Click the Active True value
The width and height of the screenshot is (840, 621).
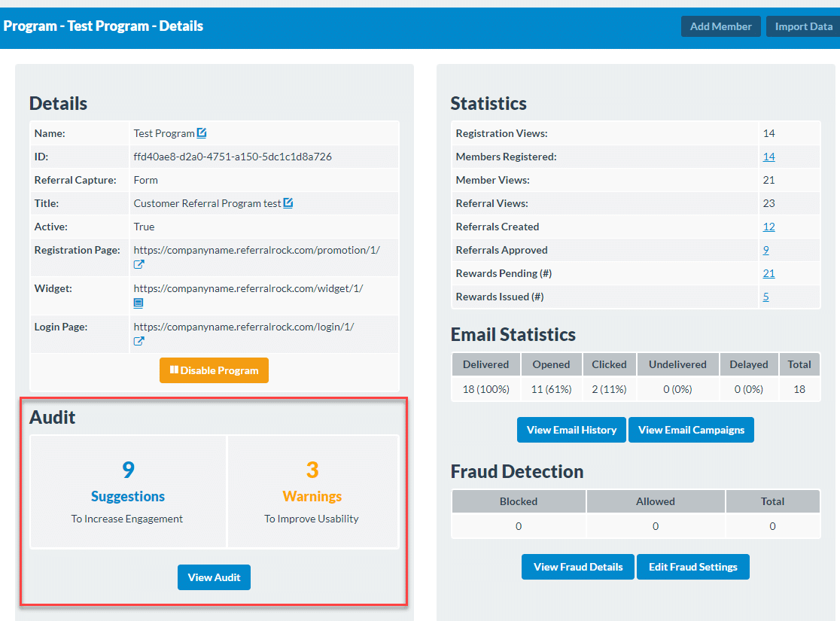tap(144, 227)
